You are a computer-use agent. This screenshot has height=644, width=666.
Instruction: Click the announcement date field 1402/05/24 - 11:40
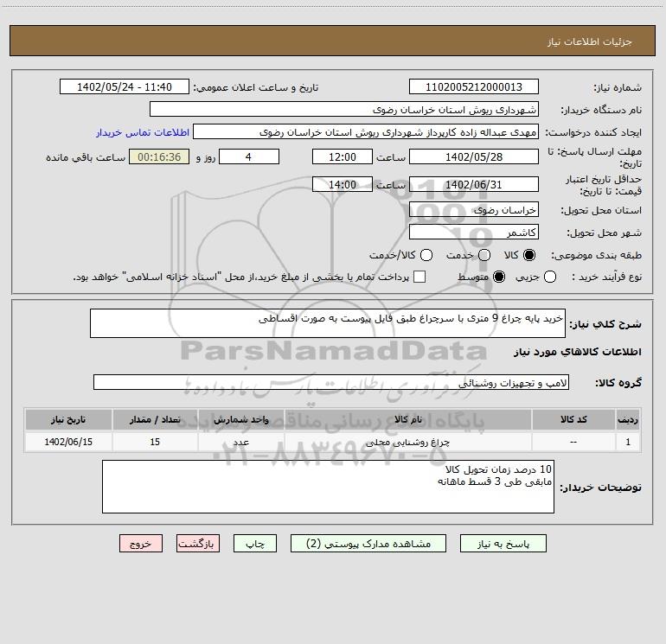coord(124,87)
